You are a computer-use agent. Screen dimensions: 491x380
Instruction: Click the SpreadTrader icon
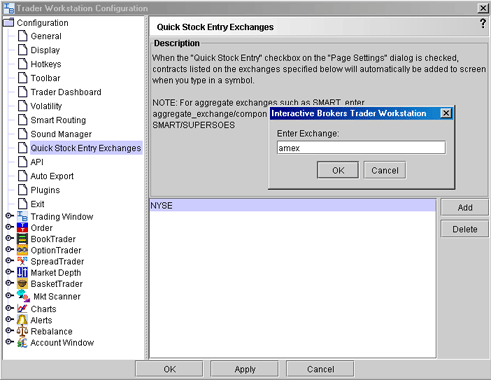coord(22,261)
